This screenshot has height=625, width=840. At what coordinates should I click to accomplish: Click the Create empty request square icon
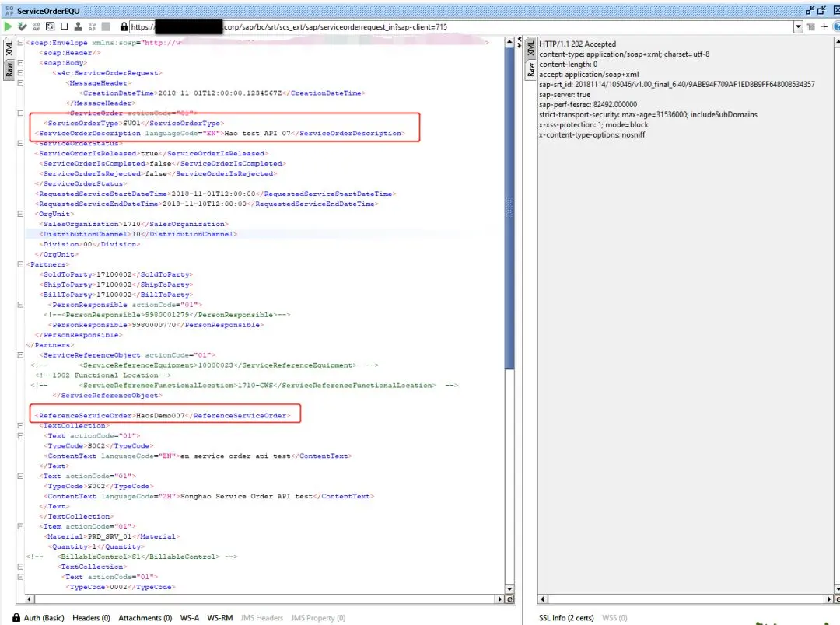click(65, 26)
